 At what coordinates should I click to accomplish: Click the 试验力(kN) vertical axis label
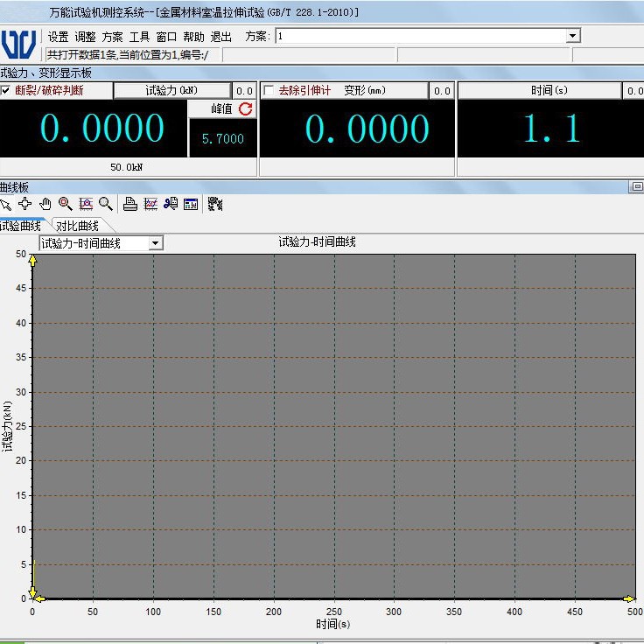(7, 427)
